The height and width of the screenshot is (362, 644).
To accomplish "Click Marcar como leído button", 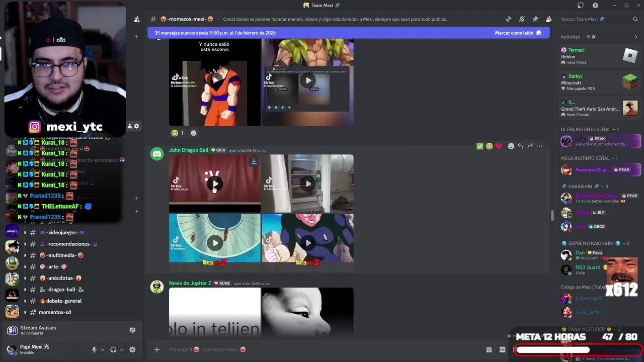I will pos(518,33).
